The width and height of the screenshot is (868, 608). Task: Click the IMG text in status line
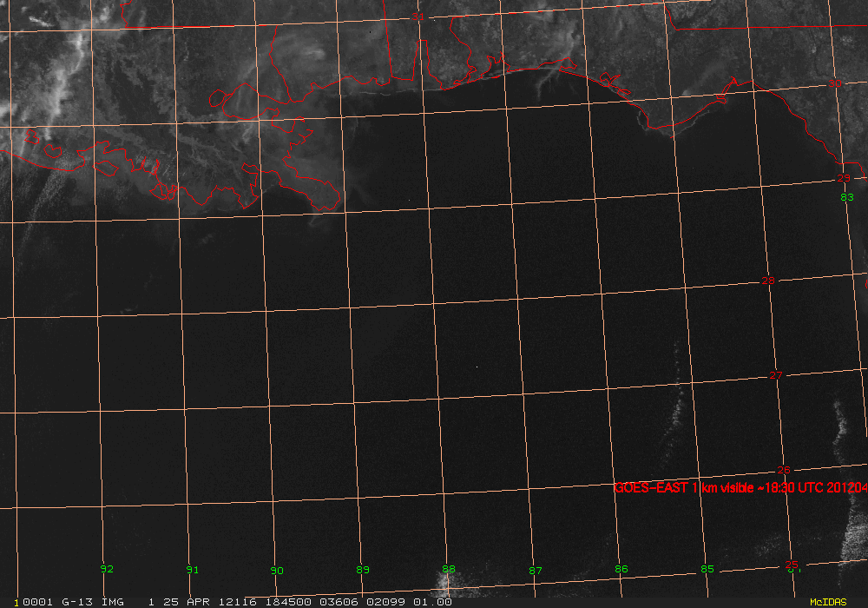pos(112,602)
